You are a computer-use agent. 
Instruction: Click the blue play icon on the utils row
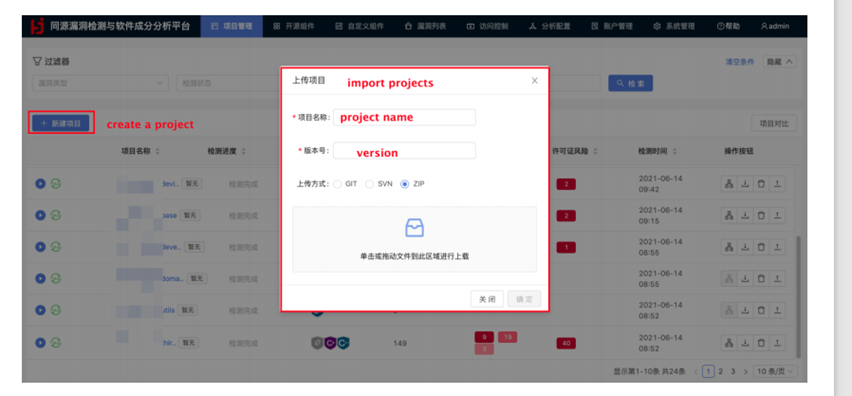pyautogui.click(x=40, y=310)
